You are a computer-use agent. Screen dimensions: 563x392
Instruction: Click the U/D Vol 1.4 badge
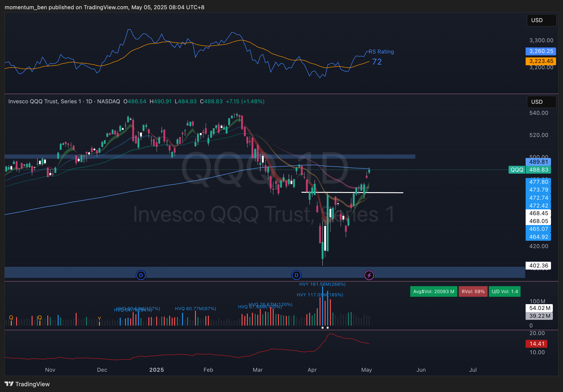[504, 291]
